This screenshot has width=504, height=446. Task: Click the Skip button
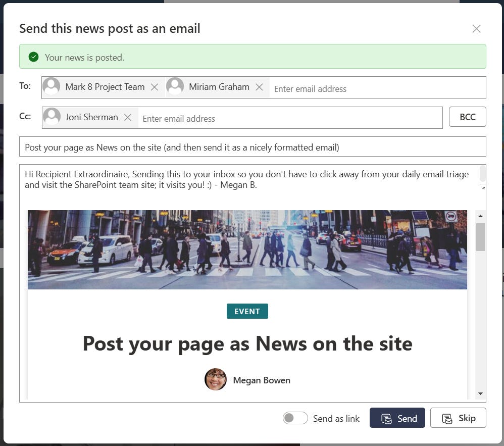458,418
